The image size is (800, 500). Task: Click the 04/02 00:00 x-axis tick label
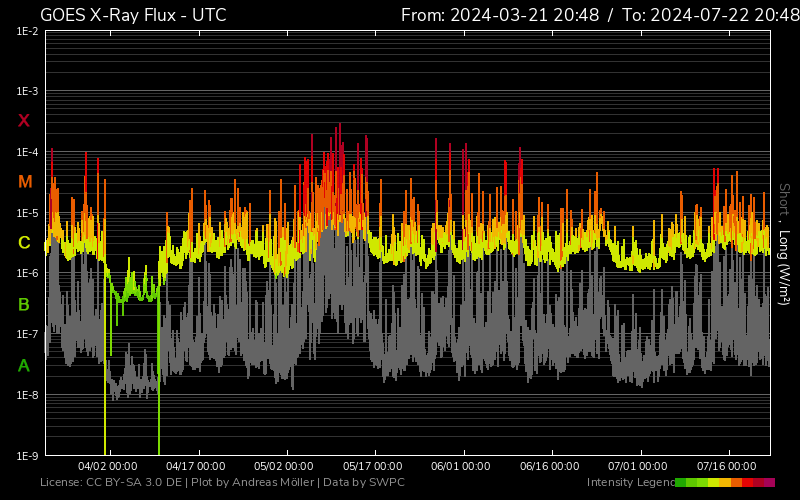click(108, 466)
